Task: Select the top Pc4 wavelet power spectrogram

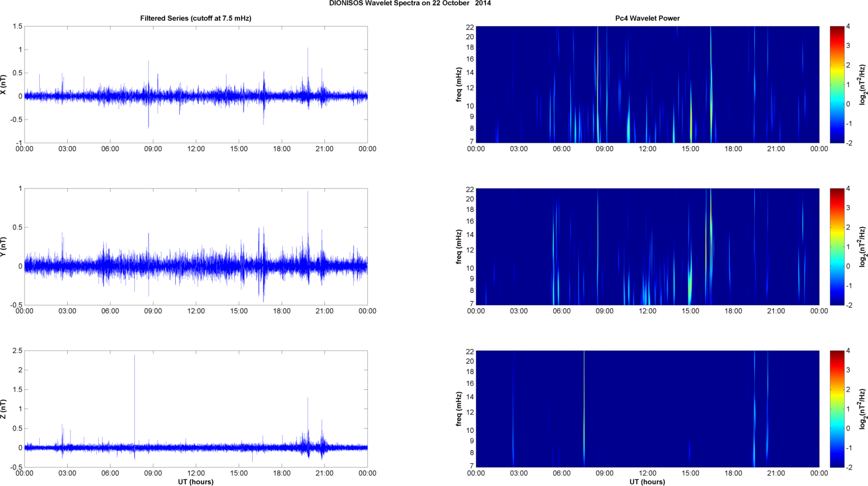Action: click(x=647, y=85)
